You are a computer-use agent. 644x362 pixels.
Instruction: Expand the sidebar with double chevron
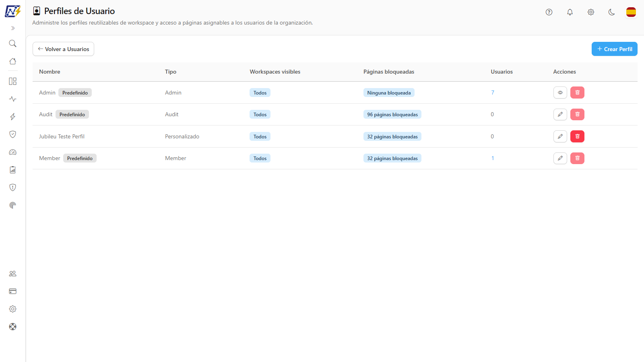12,28
